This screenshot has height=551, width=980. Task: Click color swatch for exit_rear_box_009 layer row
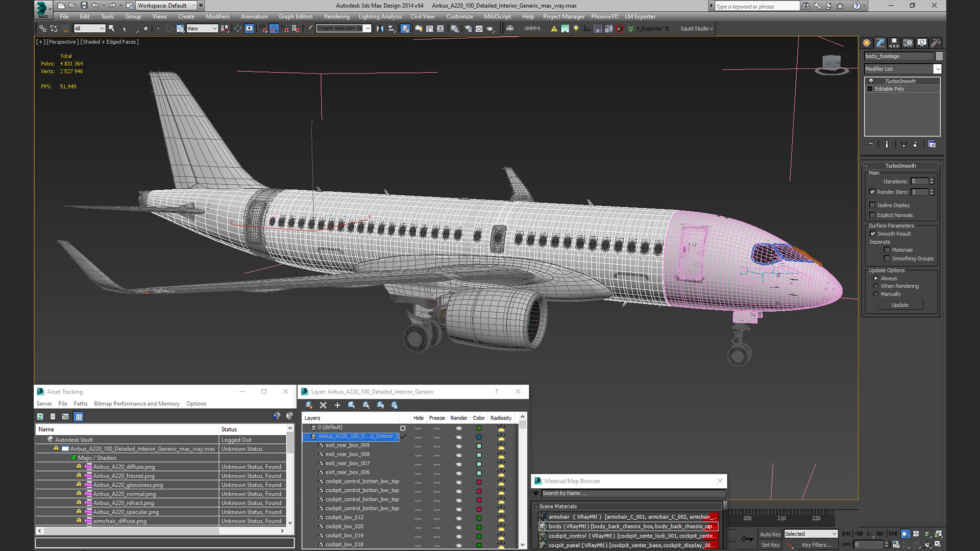click(479, 445)
